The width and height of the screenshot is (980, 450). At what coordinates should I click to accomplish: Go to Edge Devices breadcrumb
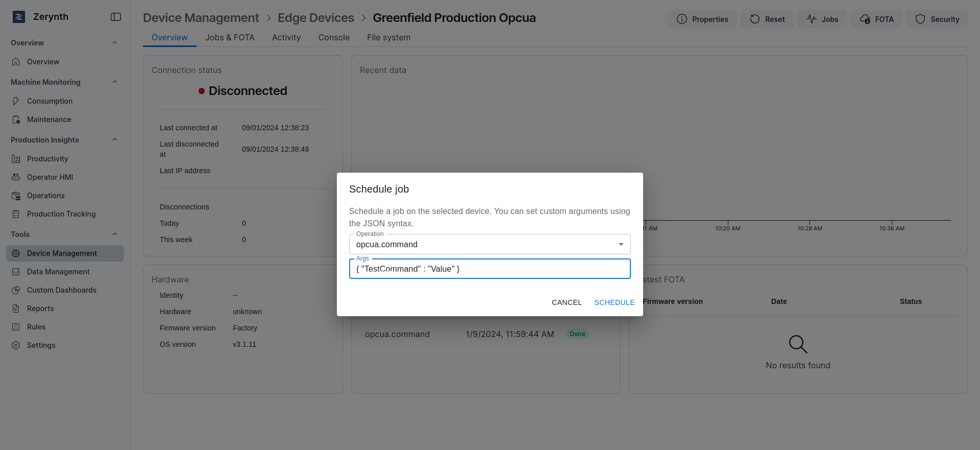point(316,18)
